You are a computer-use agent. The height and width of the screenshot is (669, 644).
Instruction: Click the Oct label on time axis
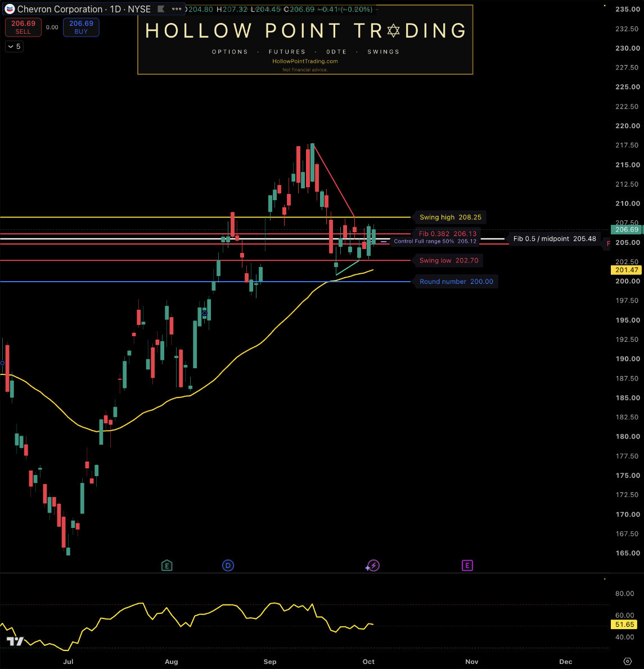(x=368, y=661)
